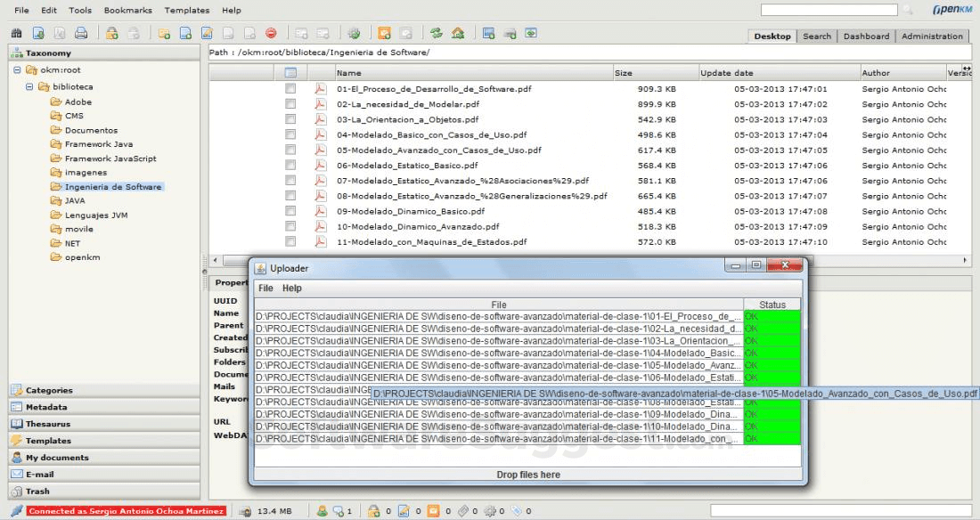Go to home folder via house icon
Image resolution: width=980 pixels, height=520 pixels.
pyautogui.click(x=457, y=34)
